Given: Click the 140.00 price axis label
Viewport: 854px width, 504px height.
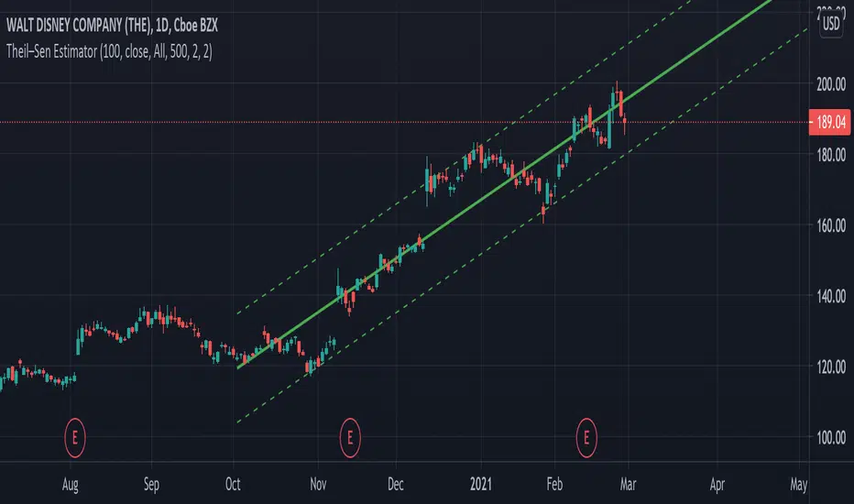Looking at the screenshot, I should tap(831, 296).
